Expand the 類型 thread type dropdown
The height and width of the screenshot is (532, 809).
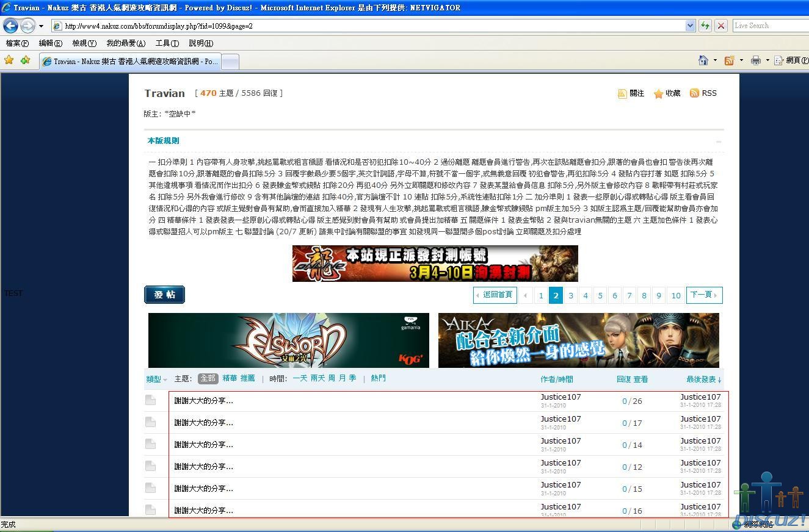point(156,379)
